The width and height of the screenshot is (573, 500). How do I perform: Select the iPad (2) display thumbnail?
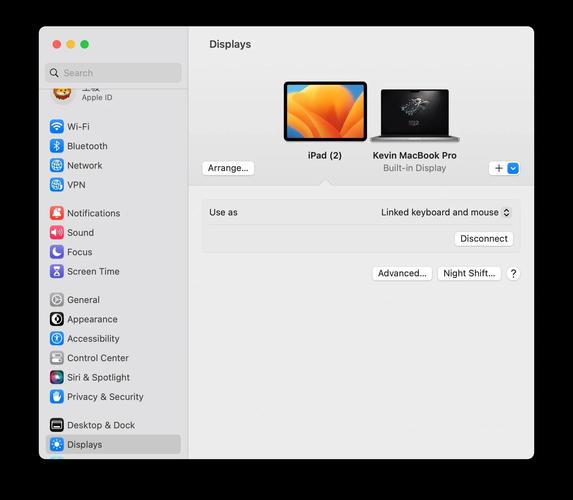pos(325,111)
